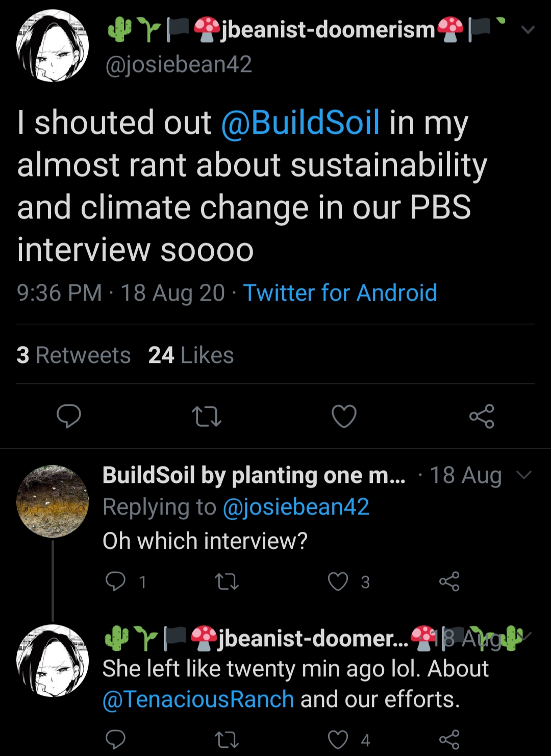This screenshot has width=551, height=756.
Task: Reply to the 'She left like twenty min' tweet
Action: (x=115, y=740)
